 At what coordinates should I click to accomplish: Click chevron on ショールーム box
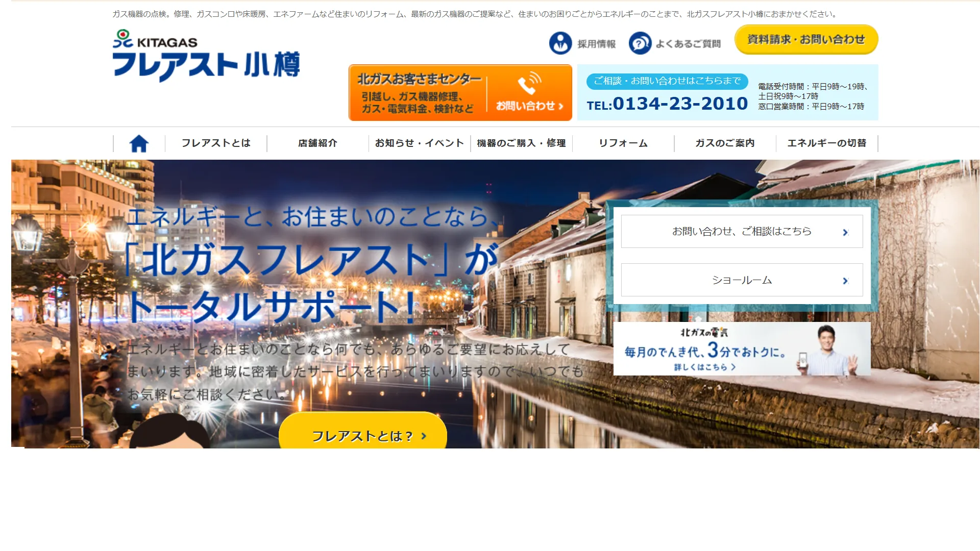tap(845, 281)
